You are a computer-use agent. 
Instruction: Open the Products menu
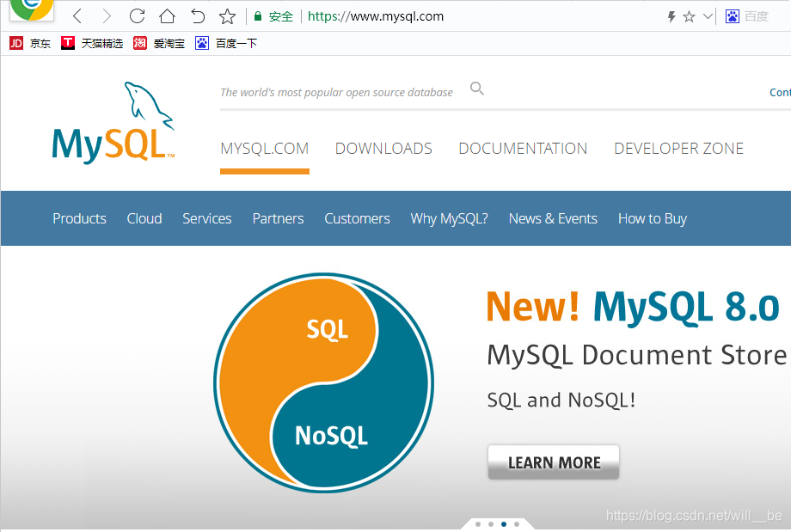[79, 218]
